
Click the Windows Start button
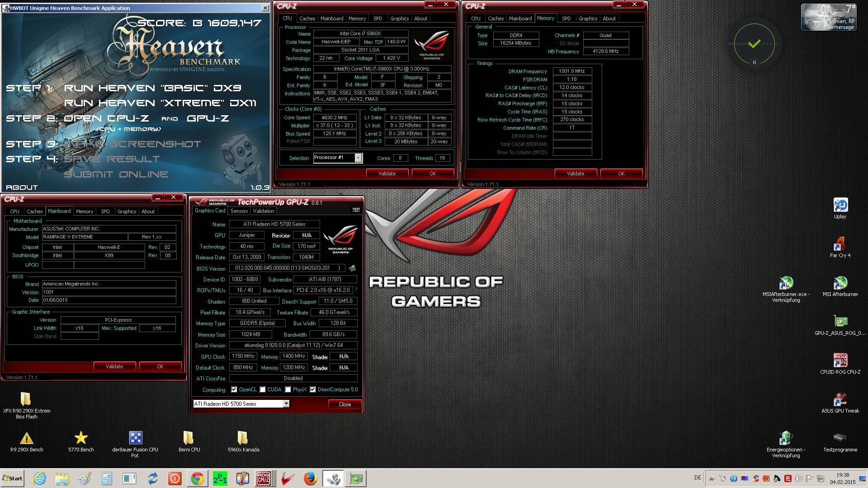coord(13,479)
